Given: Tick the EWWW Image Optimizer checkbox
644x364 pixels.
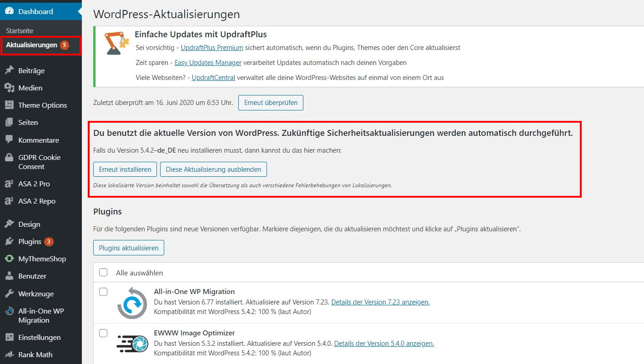Looking at the screenshot, I should pos(103,333).
